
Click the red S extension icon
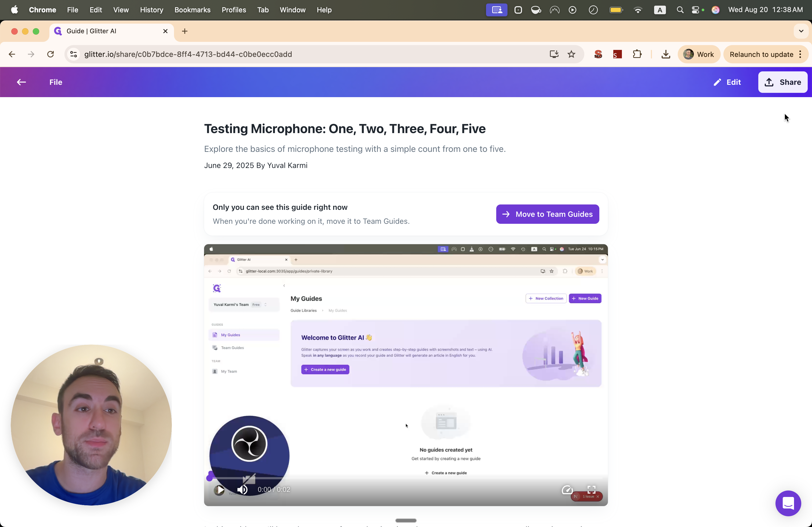point(617,54)
